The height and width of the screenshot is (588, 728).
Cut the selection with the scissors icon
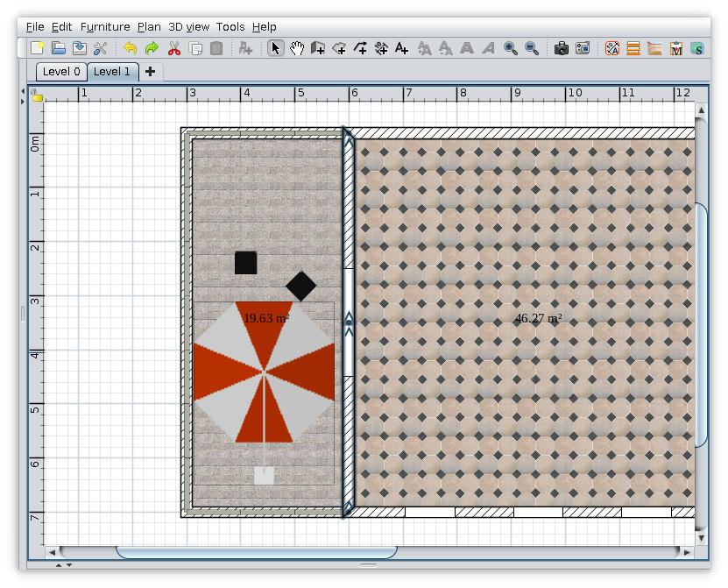click(174, 48)
